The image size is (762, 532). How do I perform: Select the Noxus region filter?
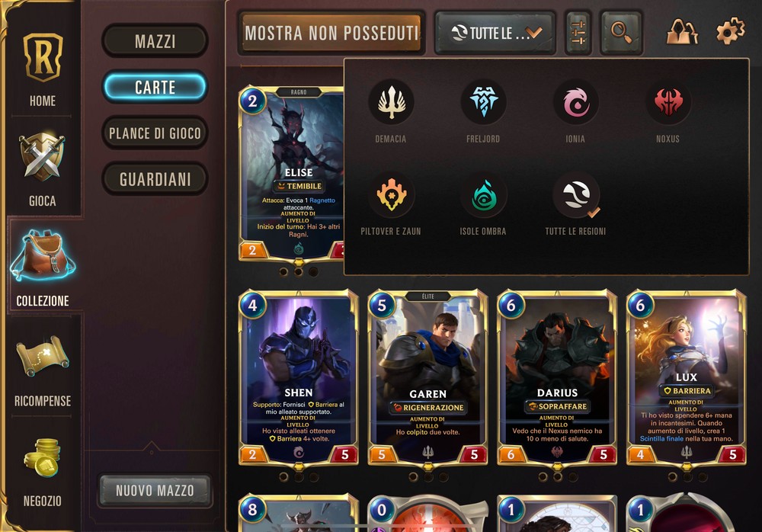click(x=668, y=102)
